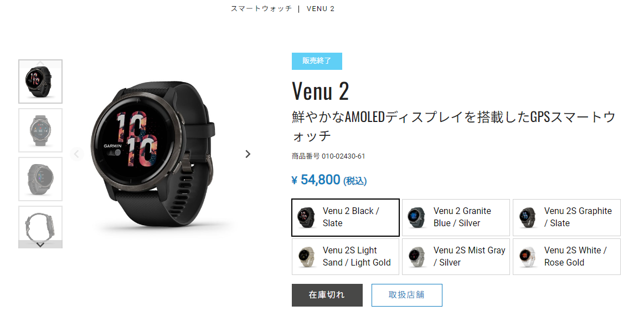Screen dimensions: 644x321
Task: Select the side-profile watch thumbnail
Action: click(40, 224)
